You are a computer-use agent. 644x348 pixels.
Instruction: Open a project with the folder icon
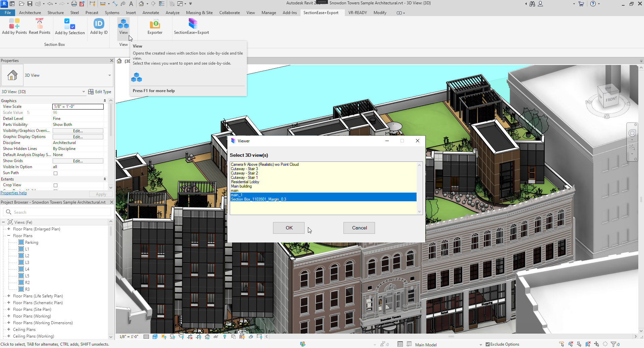pos(21,4)
